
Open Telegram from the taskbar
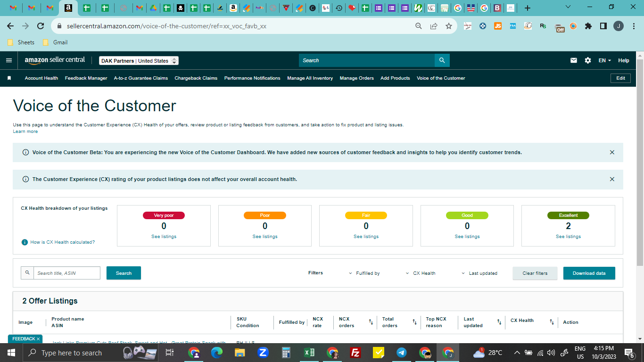point(402,353)
